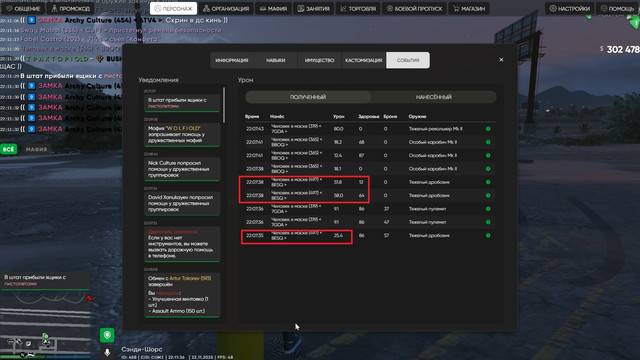Open the engine broken notification card
This screenshot has height=360, width=640.
(182, 244)
